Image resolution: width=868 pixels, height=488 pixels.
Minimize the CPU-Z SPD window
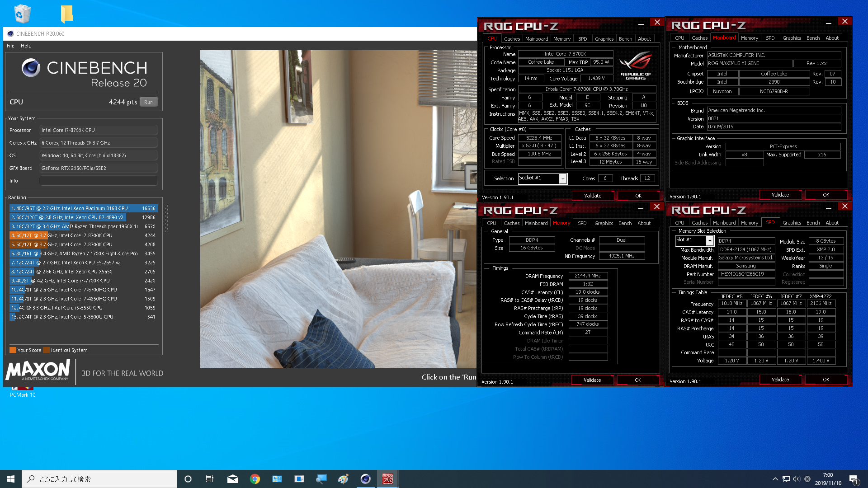coord(828,207)
